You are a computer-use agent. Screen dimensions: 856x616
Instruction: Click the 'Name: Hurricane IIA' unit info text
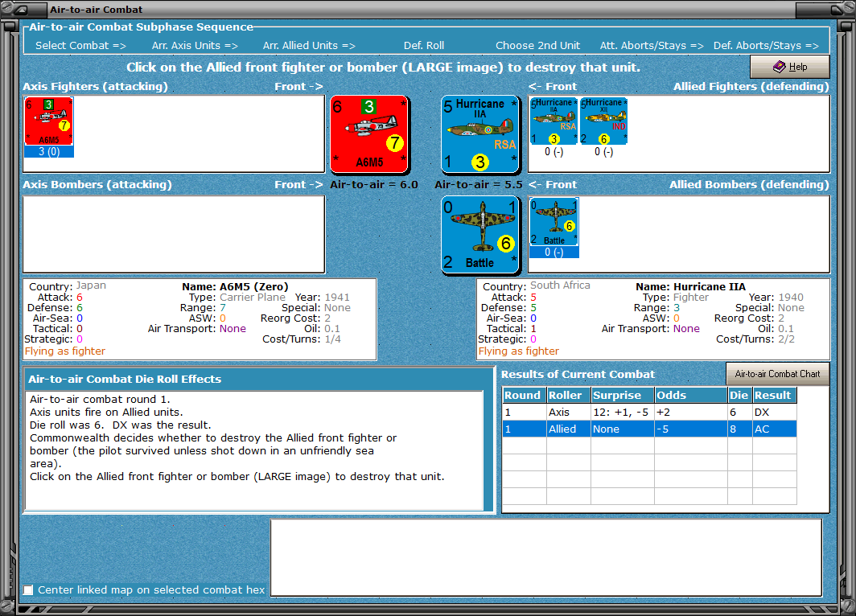coord(690,286)
